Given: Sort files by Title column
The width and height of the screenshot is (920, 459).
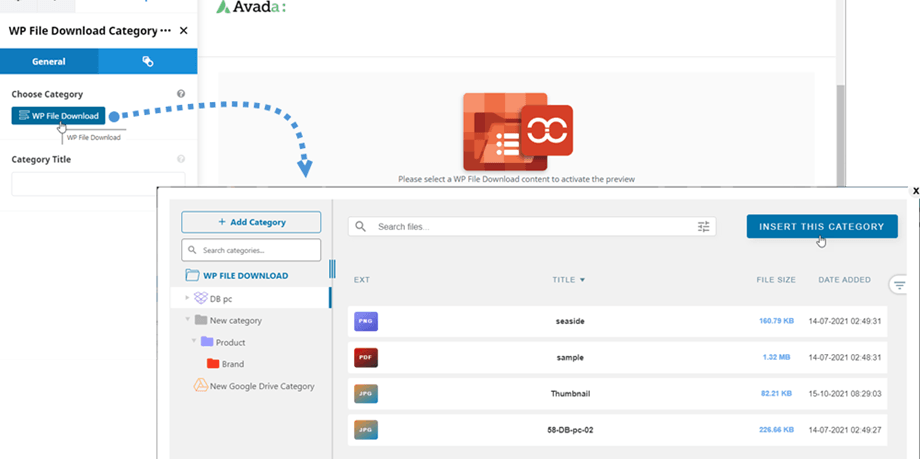Looking at the screenshot, I should point(568,280).
